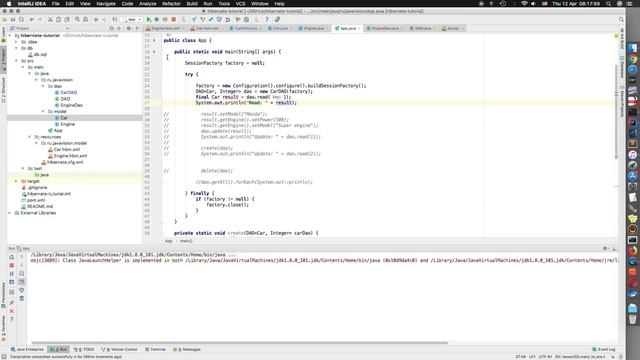Open Search Everywhere magnifier at top right
640x360 pixels.
point(621,19)
